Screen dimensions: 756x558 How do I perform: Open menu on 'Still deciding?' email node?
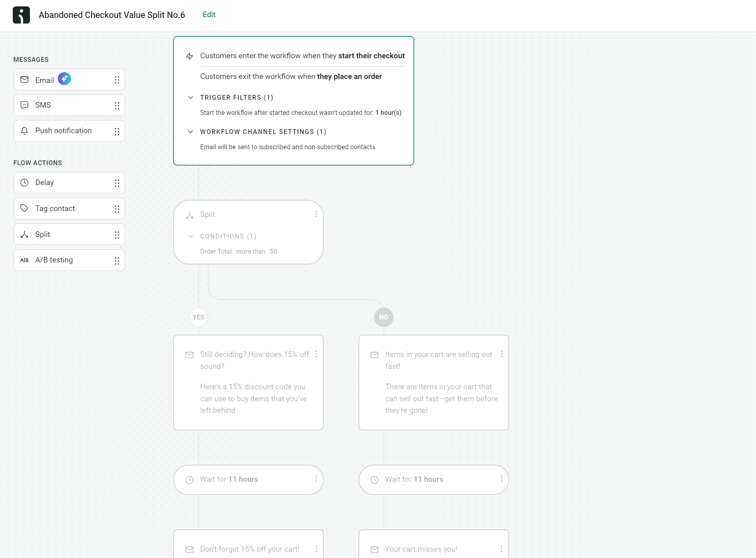coord(316,354)
